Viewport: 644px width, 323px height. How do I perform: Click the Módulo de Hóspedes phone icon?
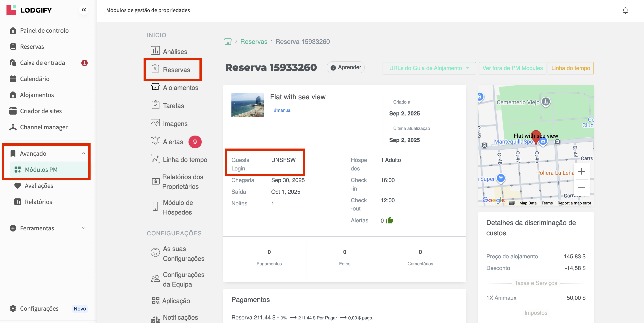coord(155,206)
